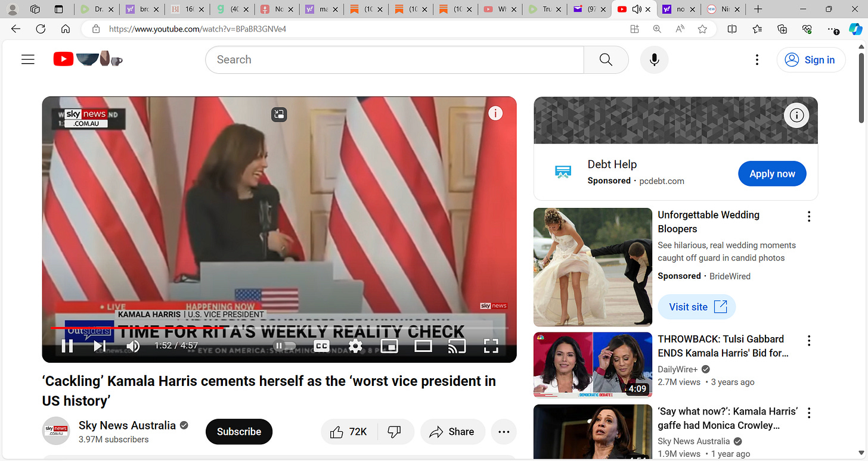The image size is (868, 461).
Task: Open Edge Settings and more menu
Action: [x=832, y=29]
